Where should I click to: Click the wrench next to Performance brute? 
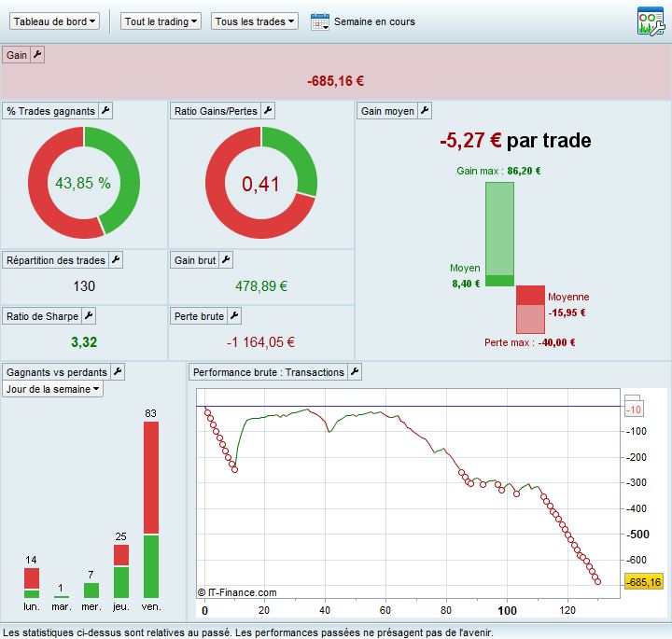tap(355, 372)
